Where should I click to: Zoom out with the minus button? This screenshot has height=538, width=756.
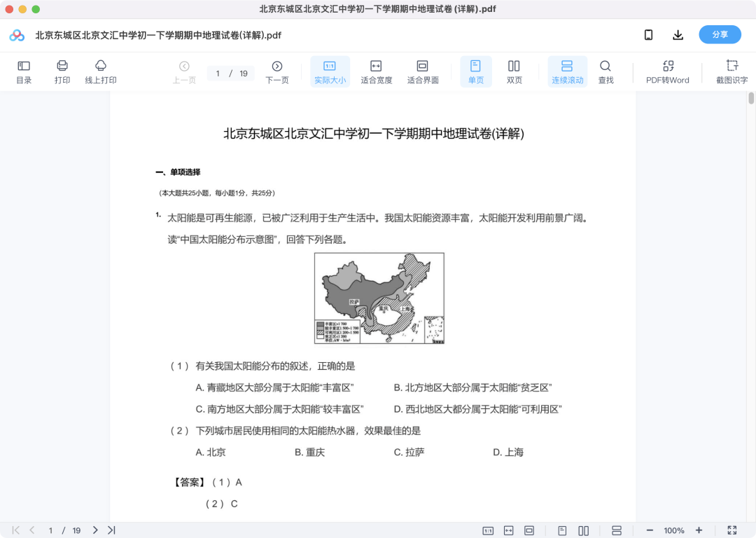pyautogui.click(x=650, y=530)
